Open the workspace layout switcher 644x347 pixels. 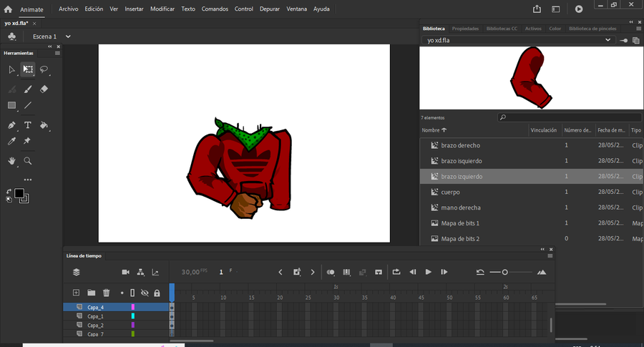pyautogui.click(x=557, y=9)
